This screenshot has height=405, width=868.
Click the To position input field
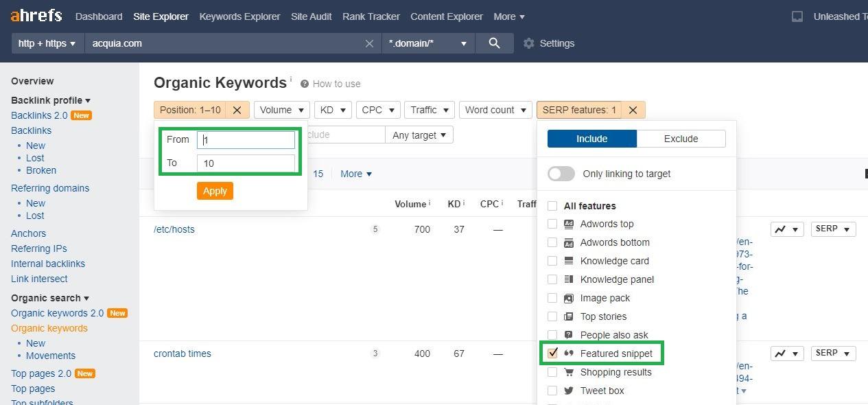246,163
